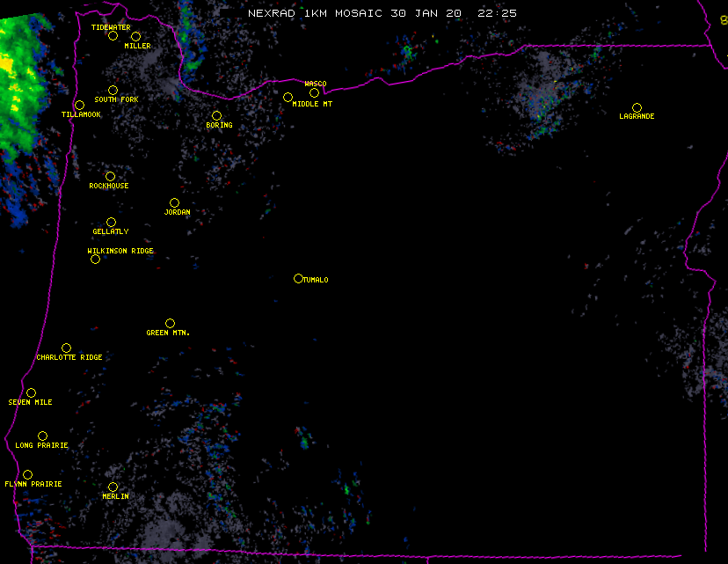Select the Long Prairie station label
Screen dimensions: 728x564
(41, 445)
